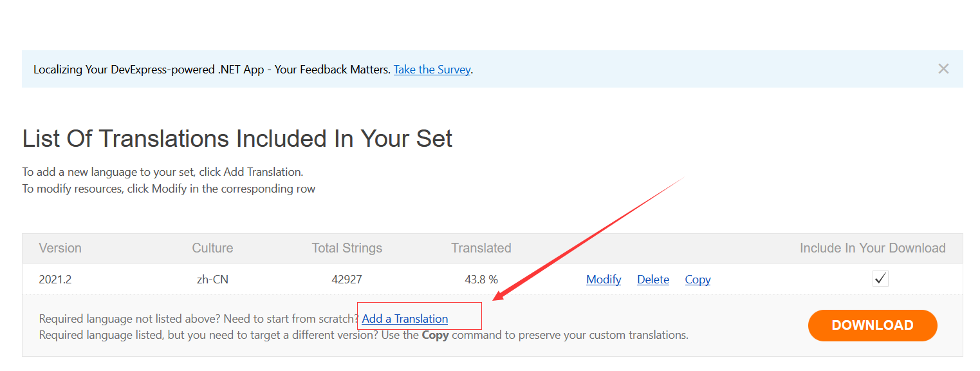Click the Translated column header
The height and width of the screenshot is (371, 980).
(481, 248)
